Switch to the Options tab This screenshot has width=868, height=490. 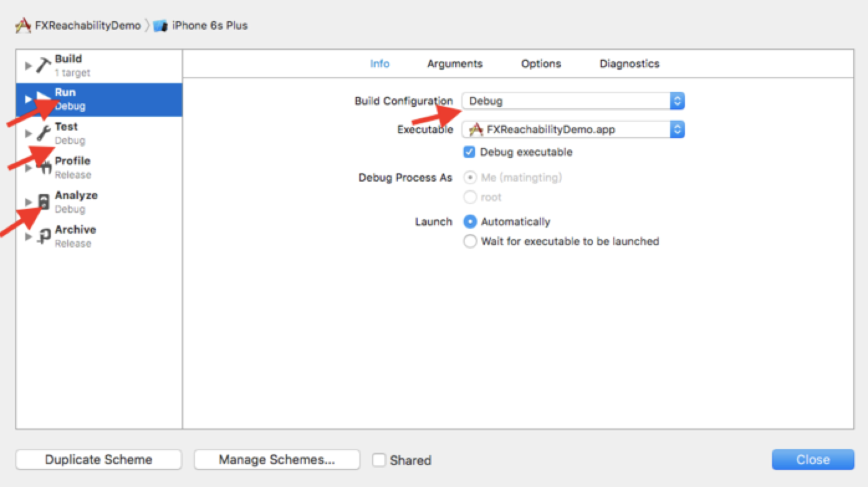[x=541, y=63]
